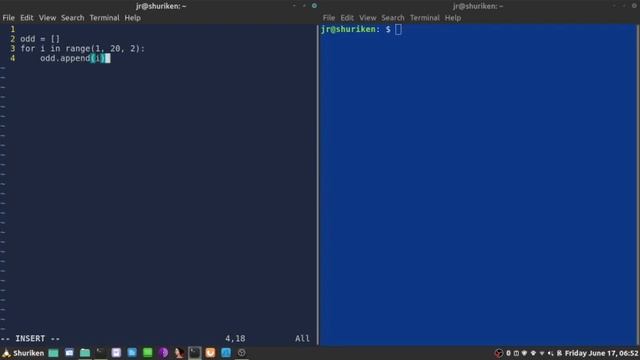The width and height of the screenshot is (640, 360).
Task: Open File menu in the right terminal window
Action: (329, 18)
